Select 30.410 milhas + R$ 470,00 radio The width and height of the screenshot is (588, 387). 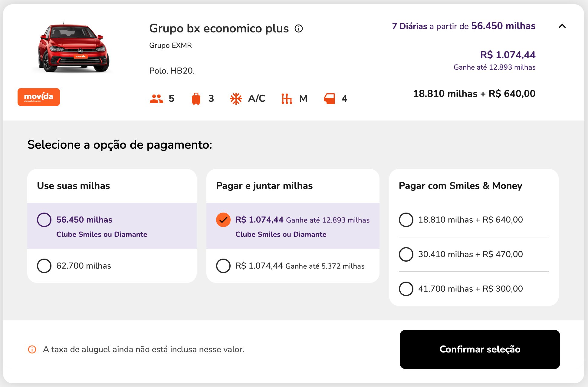pos(406,254)
